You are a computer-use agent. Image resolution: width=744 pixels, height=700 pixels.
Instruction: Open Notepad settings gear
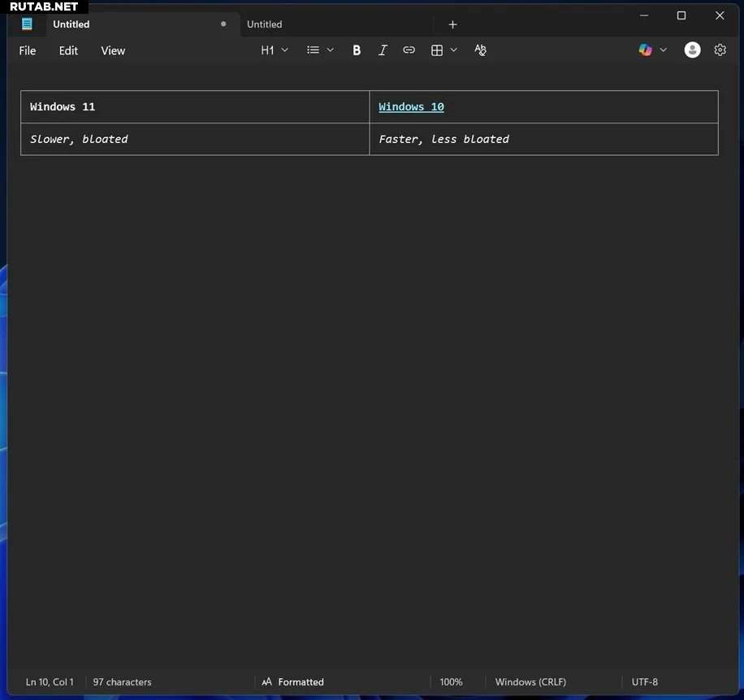(720, 50)
